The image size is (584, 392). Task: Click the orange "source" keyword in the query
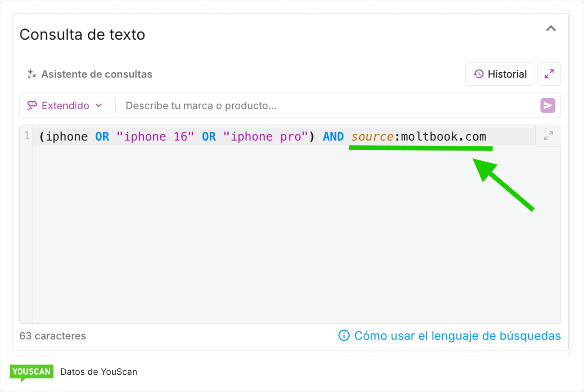372,136
